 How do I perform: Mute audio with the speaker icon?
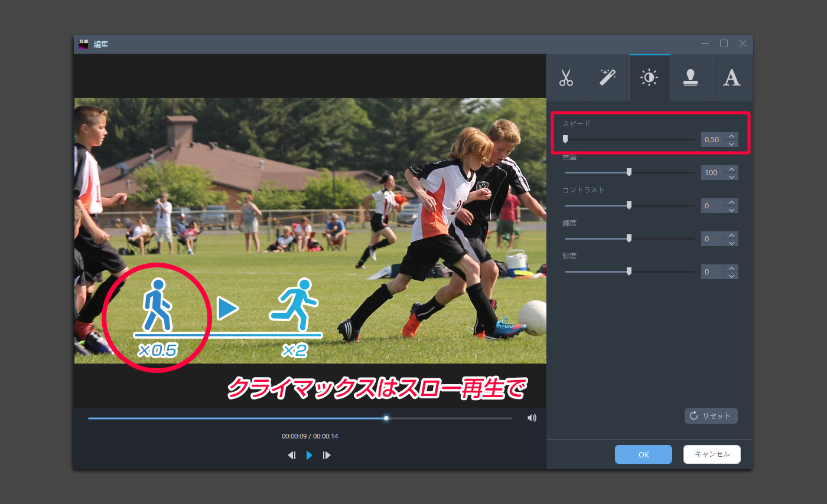click(532, 418)
